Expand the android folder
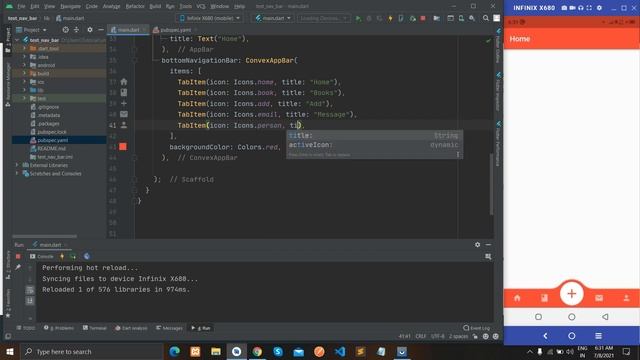Viewport: 640px width, 360px height. 24,65
